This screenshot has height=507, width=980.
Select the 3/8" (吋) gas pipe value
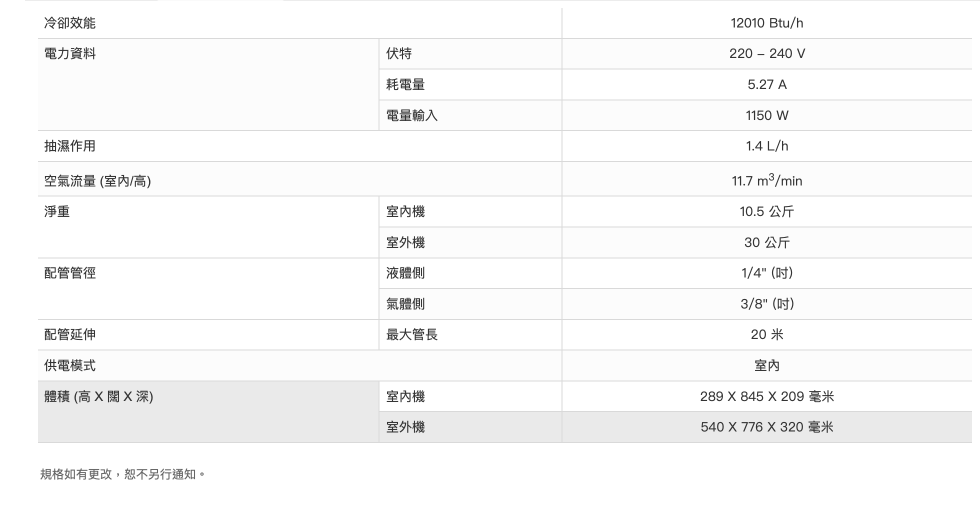pos(766,304)
